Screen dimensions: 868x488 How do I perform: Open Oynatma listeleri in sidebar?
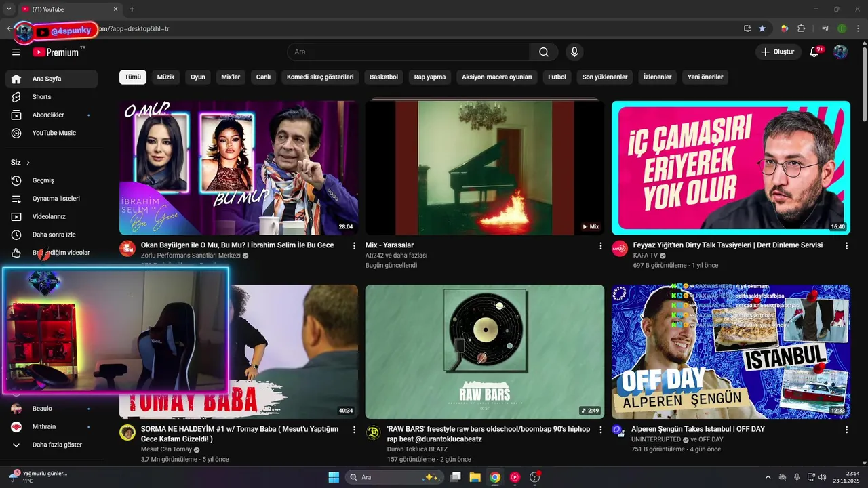(52, 199)
